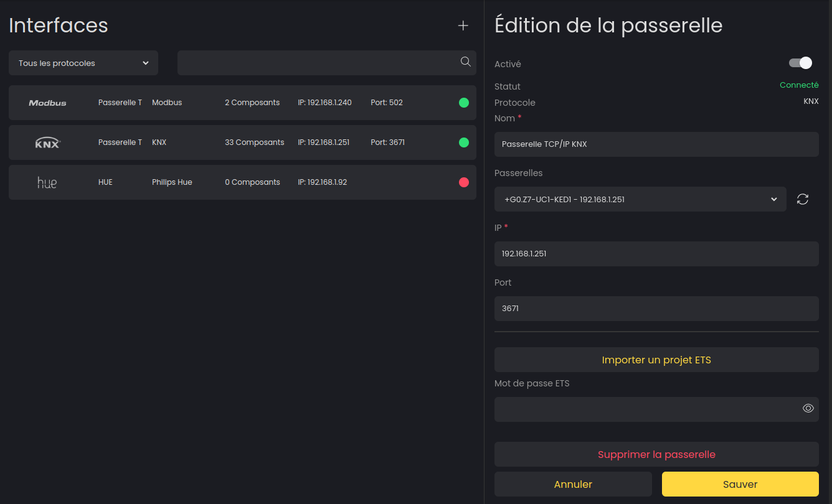This screenshot has width=832, height=504.
Task: Refresh the gateway list with the reload icon
Action: (803, 199)
